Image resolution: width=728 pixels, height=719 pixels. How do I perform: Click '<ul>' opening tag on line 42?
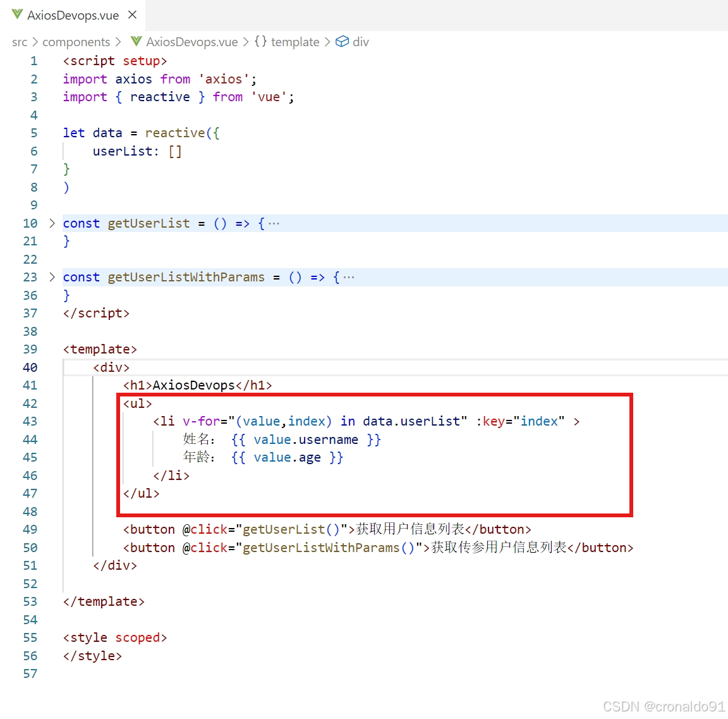137,403
